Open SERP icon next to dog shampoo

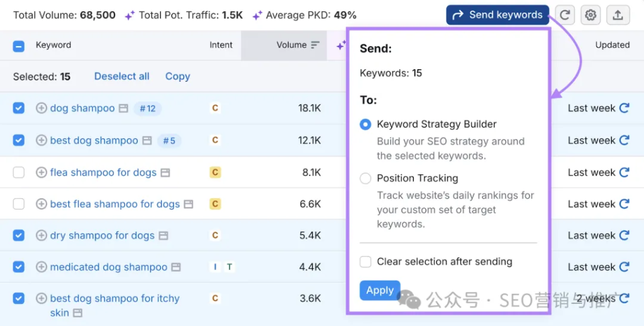tap(123, 108)
